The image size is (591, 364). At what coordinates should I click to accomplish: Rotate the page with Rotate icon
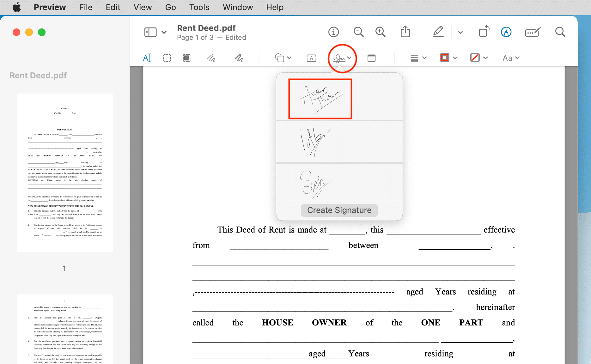484,32
